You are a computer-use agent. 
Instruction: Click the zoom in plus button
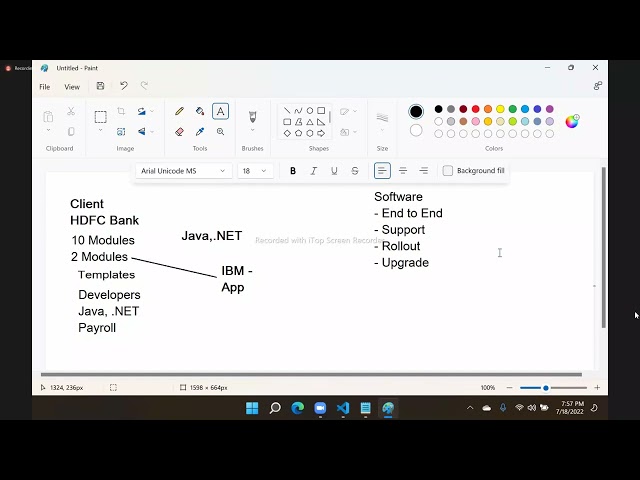point(597,388)
